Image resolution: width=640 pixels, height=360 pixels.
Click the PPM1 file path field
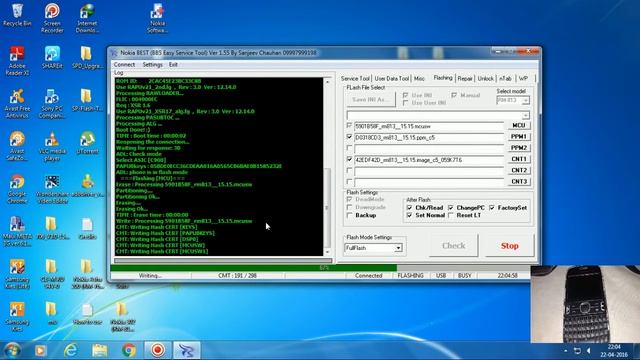(429, 138)
